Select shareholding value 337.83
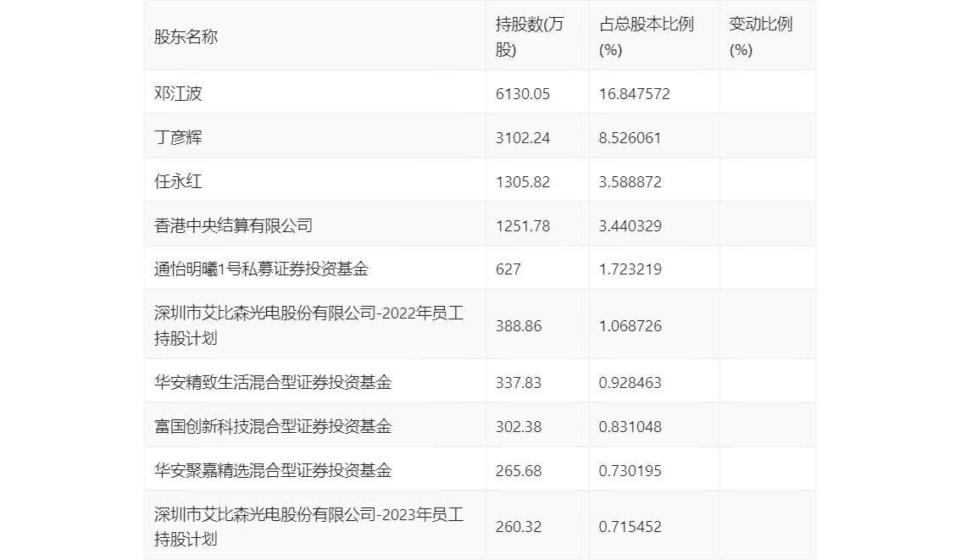Viewport: 961px width, 560px height. [x=519, y=383]
